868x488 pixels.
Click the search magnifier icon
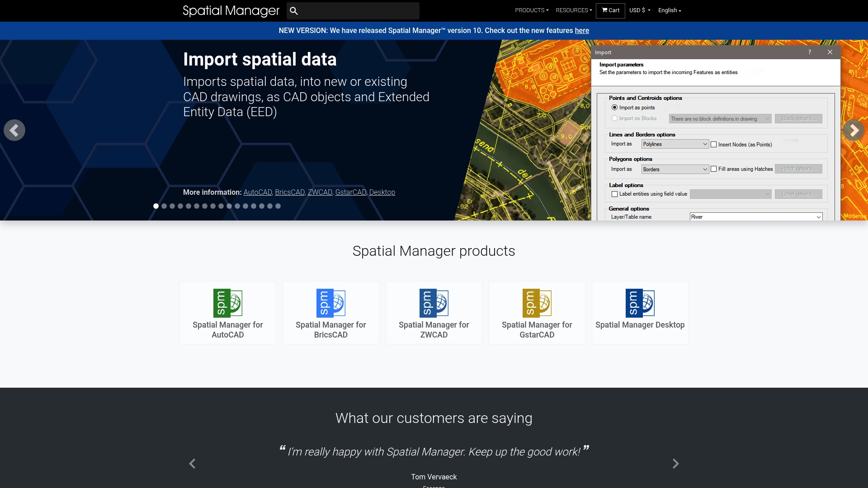pos(294,11)
